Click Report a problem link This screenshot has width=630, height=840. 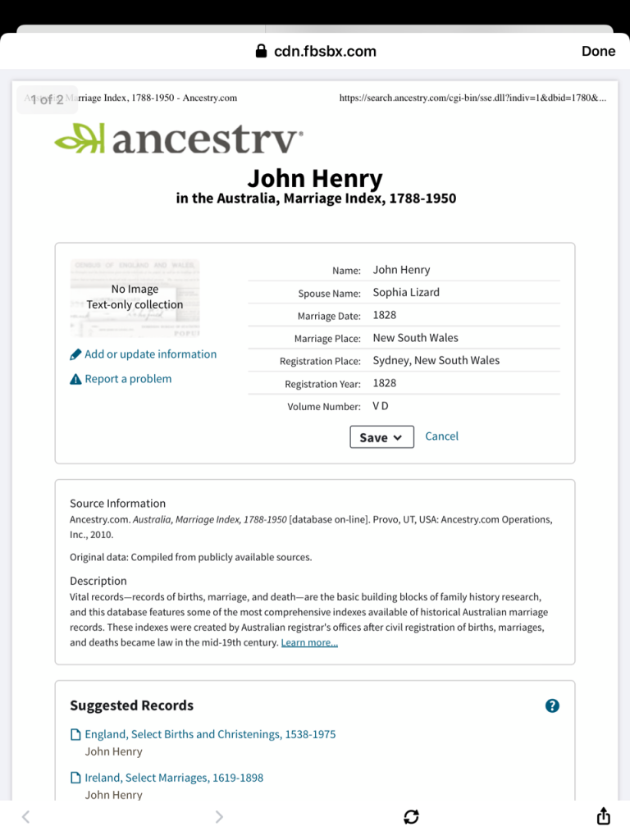pyautogui.click(x=128, y=379)
